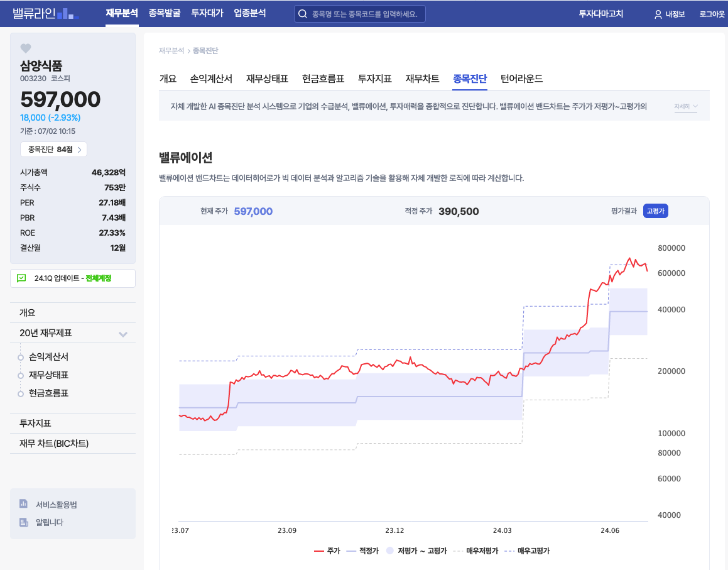Open the 업종분석 top menu
This screenshot has height=570, width=728.
coord(250,13)
